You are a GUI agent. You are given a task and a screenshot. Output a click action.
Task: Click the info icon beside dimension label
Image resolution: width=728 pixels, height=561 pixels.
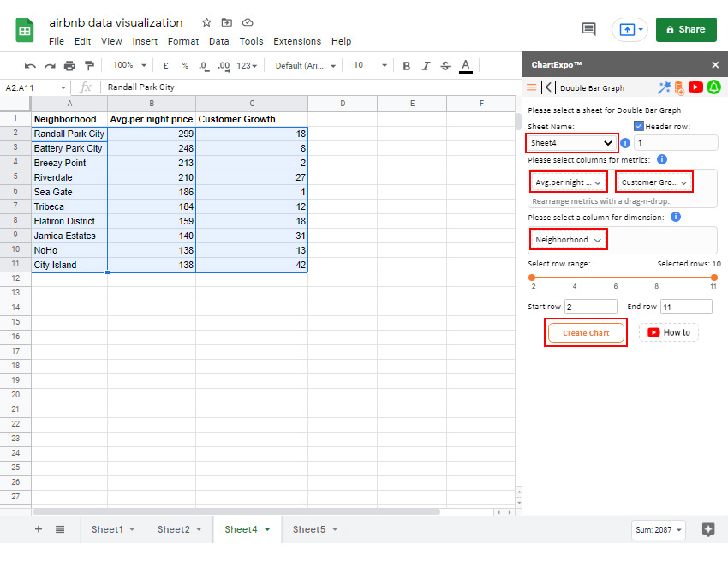[676, 217]
